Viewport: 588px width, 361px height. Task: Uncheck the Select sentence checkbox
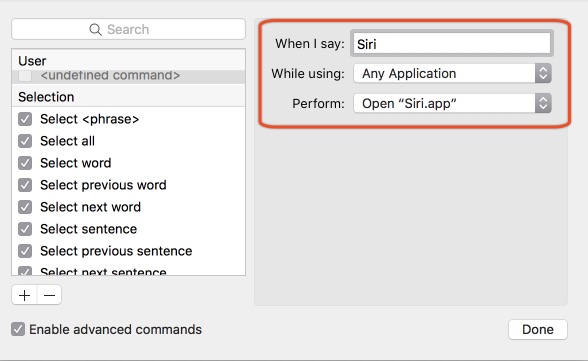click(25, 229)
